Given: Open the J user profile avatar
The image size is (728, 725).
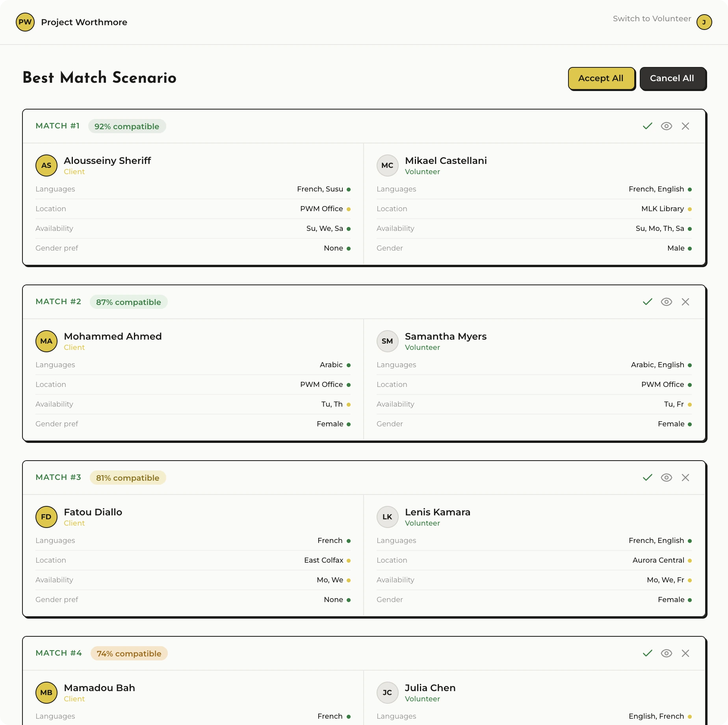Looking at the screenshot, I should coord(704,22).
